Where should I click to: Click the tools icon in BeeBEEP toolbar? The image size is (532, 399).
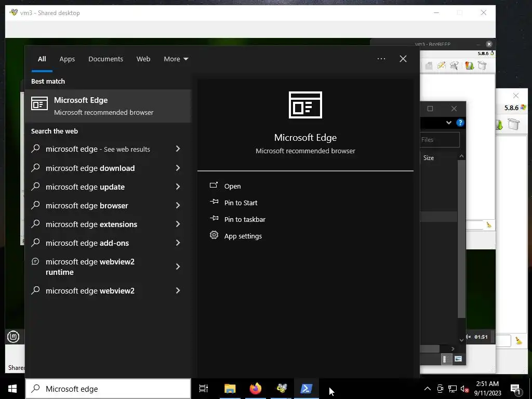454,65
